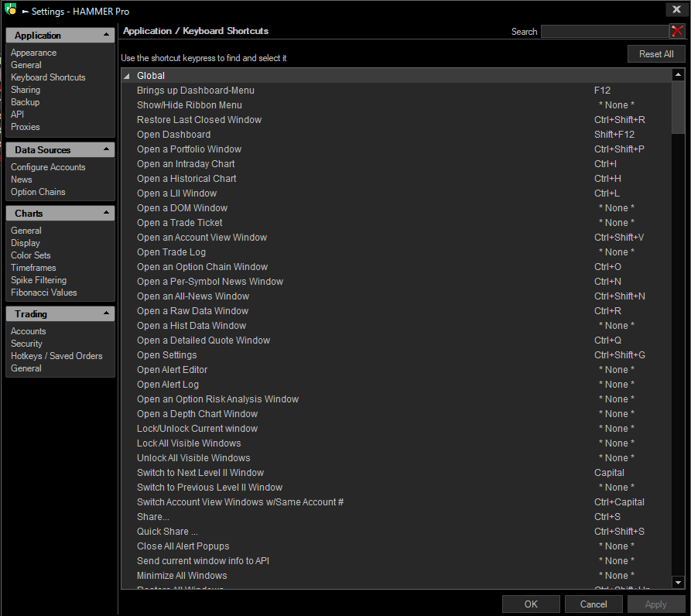The width and height of the screenshot is (691, 616).
Task: Open API settings page
Action: pos(17,114)
